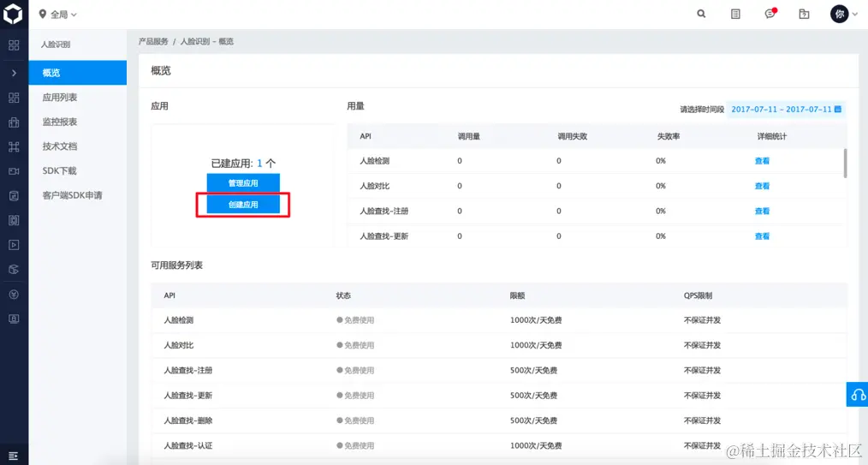
Task: Click the 详细统计 column header
Action: click(771, 136)
